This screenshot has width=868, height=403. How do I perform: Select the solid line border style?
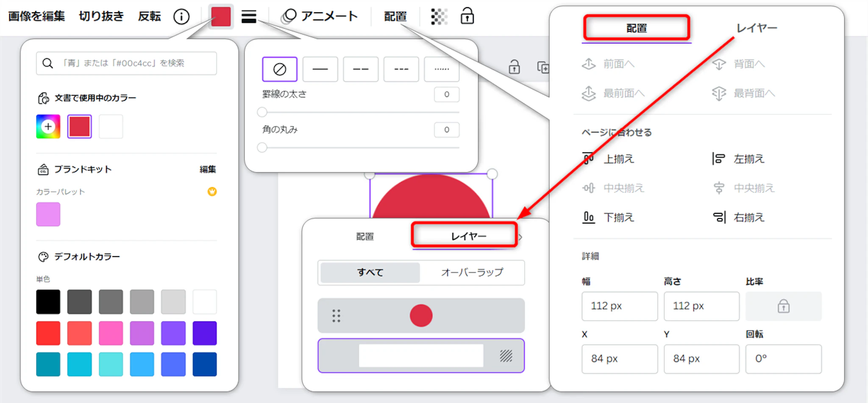tap(320, 69)
